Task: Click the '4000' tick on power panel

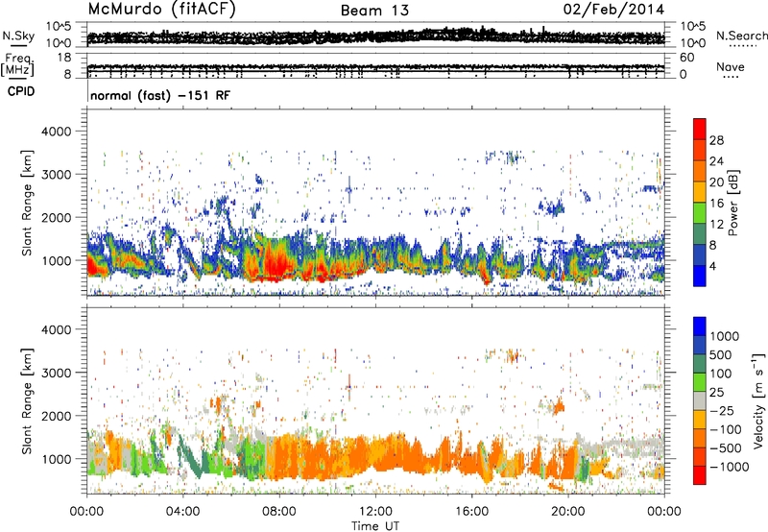Action: click(56, 132)
